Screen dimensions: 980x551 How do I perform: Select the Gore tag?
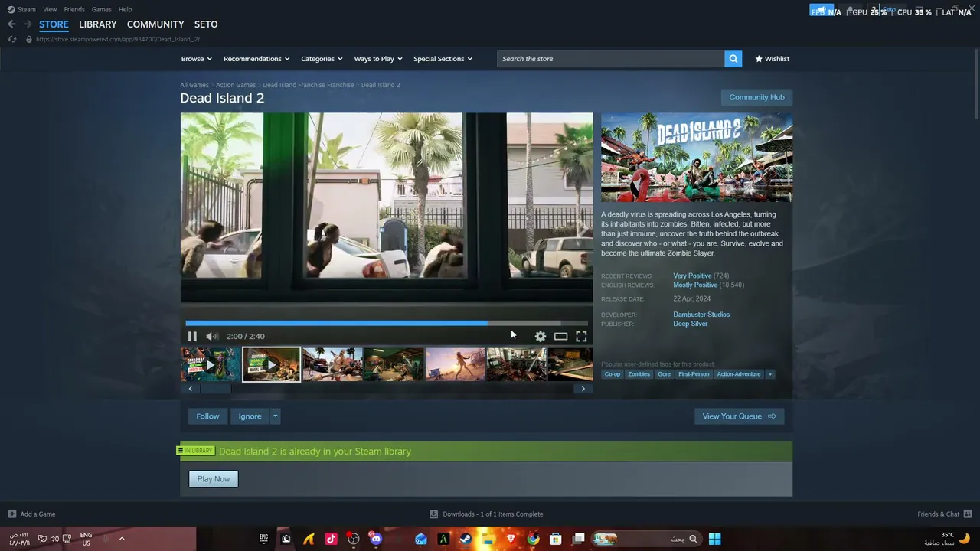click(664, 374)
